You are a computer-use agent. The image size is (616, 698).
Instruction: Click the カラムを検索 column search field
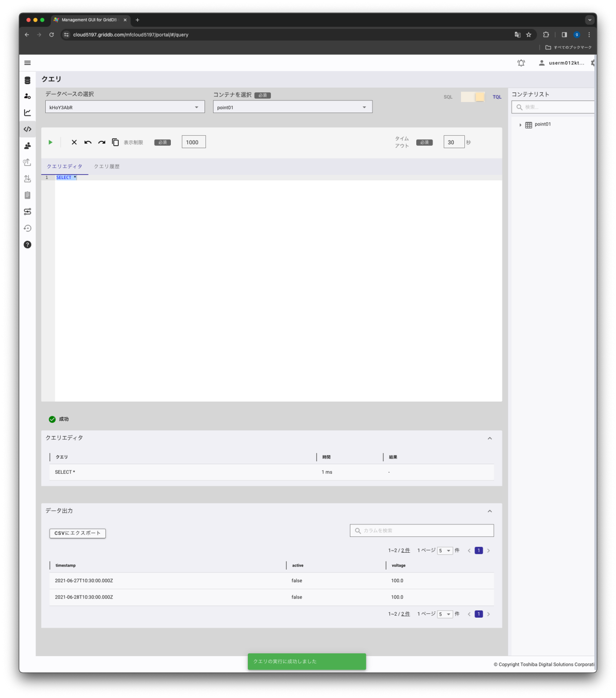pos(422,531)
